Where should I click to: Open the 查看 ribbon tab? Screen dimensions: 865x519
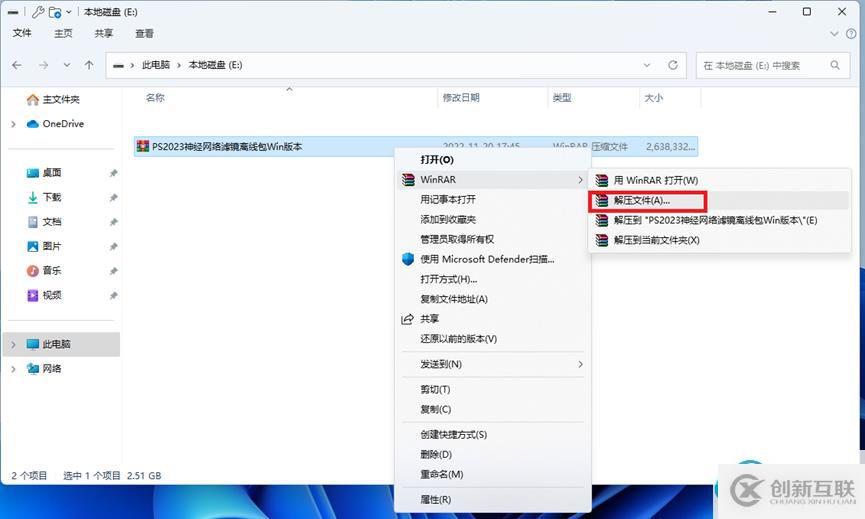(145, 33)
